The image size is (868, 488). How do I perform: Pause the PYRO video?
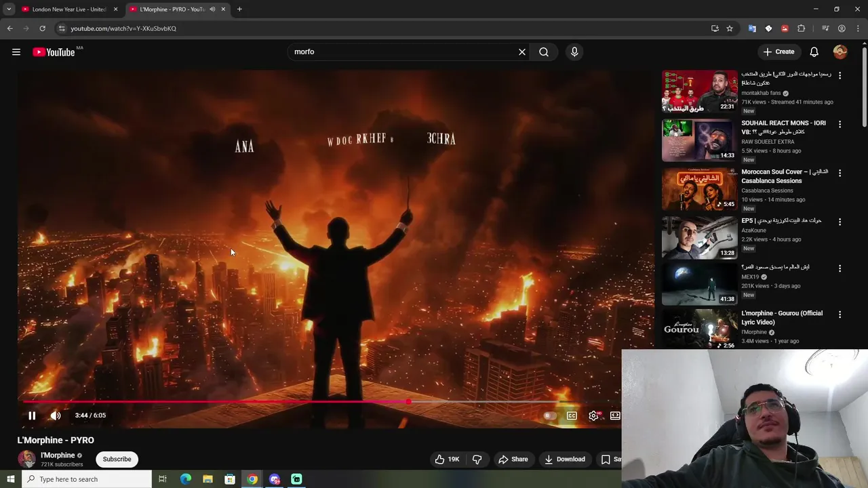click(32, 415)
